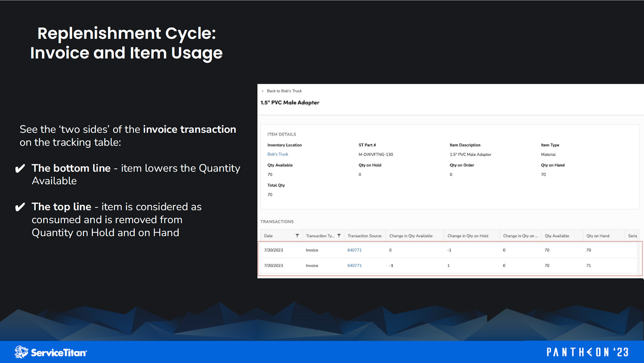644x363 pixels.
Task: Click the Seria column at table edge
Action: [631, 235]
